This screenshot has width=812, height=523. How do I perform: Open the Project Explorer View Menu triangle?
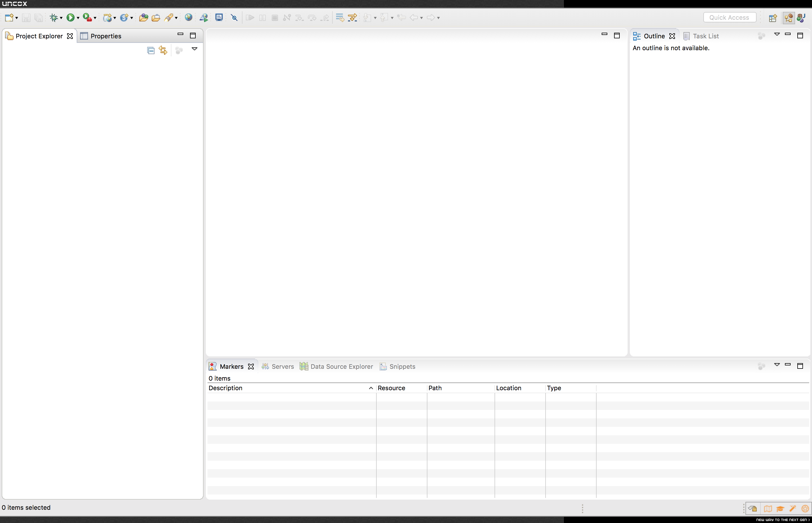[x=195, y=49]
